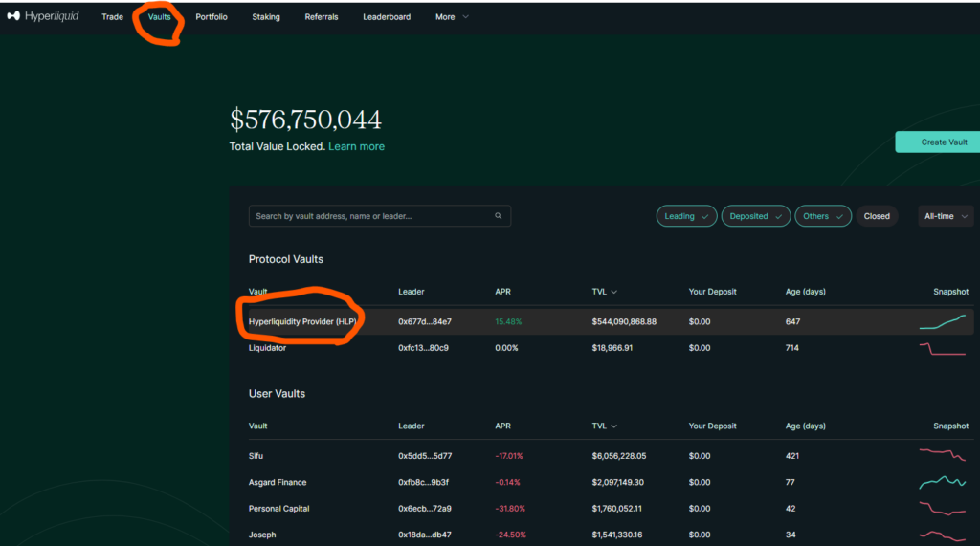Screen dimensions: 980x546
Task: Open the Leaderboard page
Action: click(387, 17)
